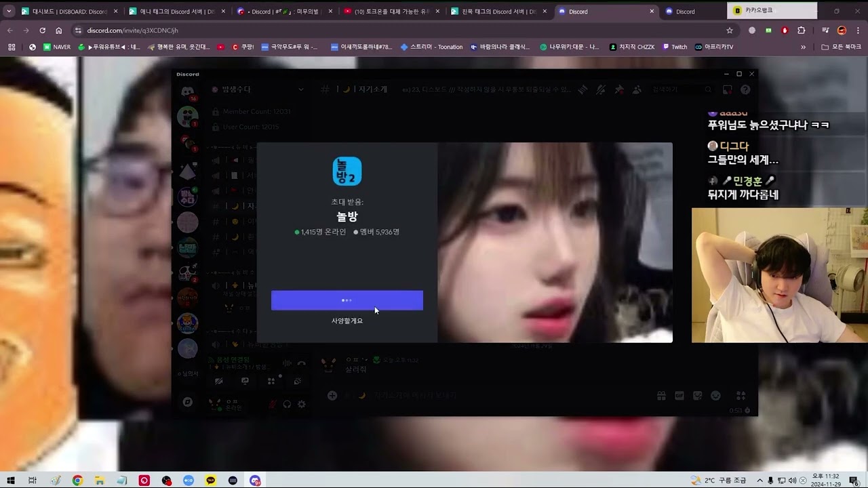Open Chrome extensions puzzle icon

[802, 30]
